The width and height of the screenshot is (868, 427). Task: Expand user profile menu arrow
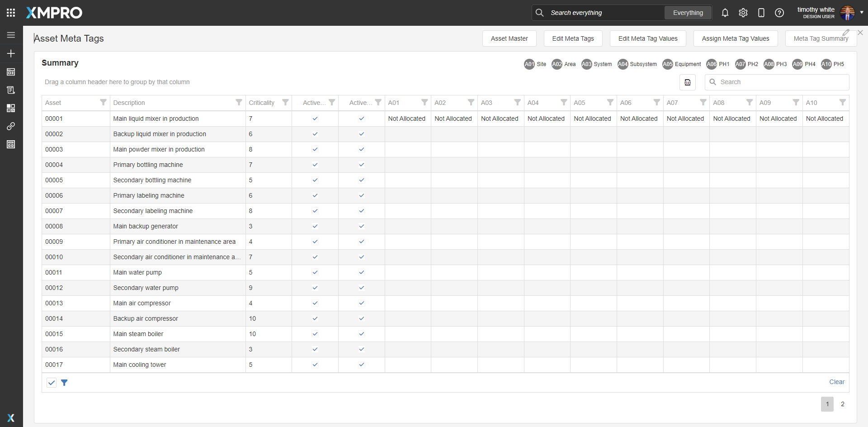tap(862, 13)
